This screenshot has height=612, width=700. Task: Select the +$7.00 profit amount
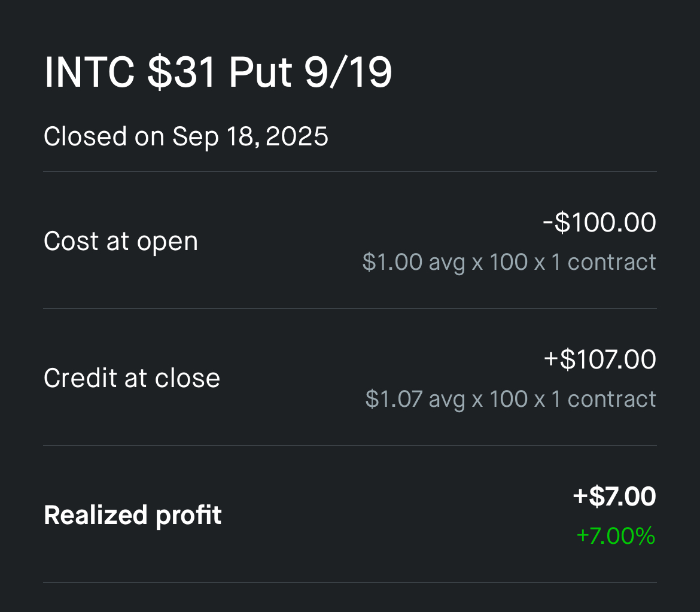[614, 497]
